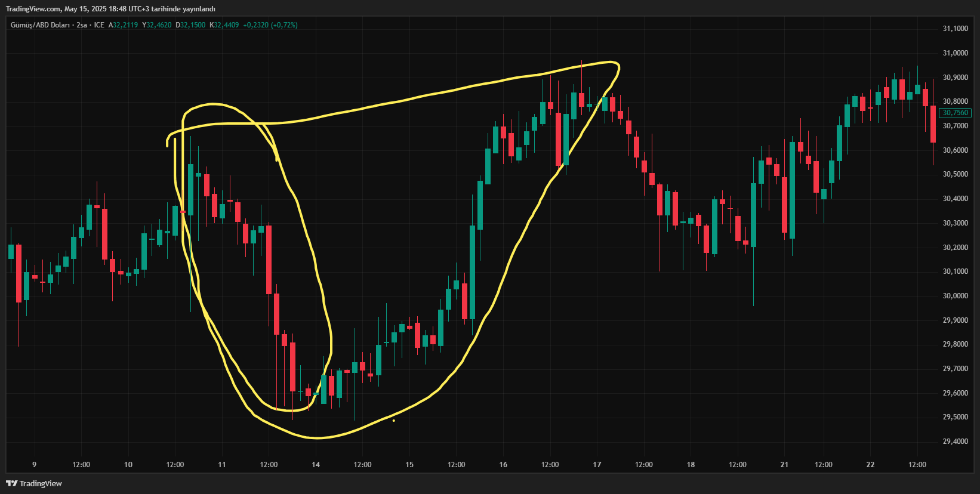Click date label 15 on time axis

(x=409, y=465)
